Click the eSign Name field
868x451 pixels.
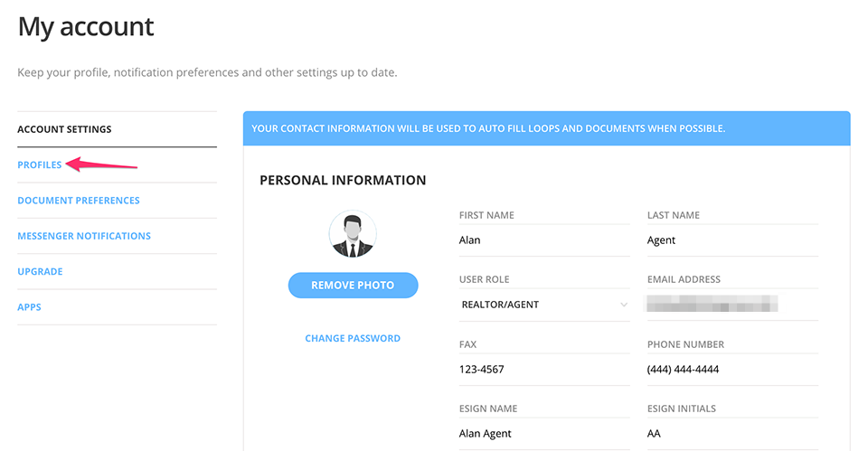(x=542, y=434)
